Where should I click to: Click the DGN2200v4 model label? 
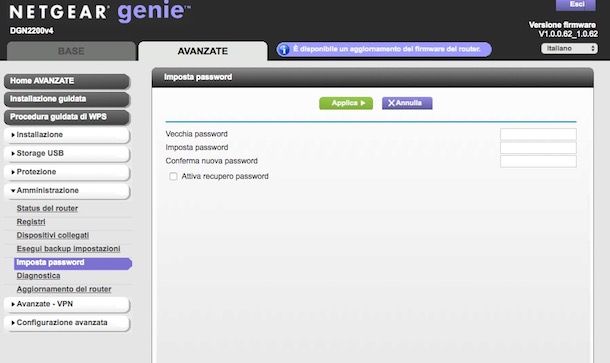click(32, 31)
